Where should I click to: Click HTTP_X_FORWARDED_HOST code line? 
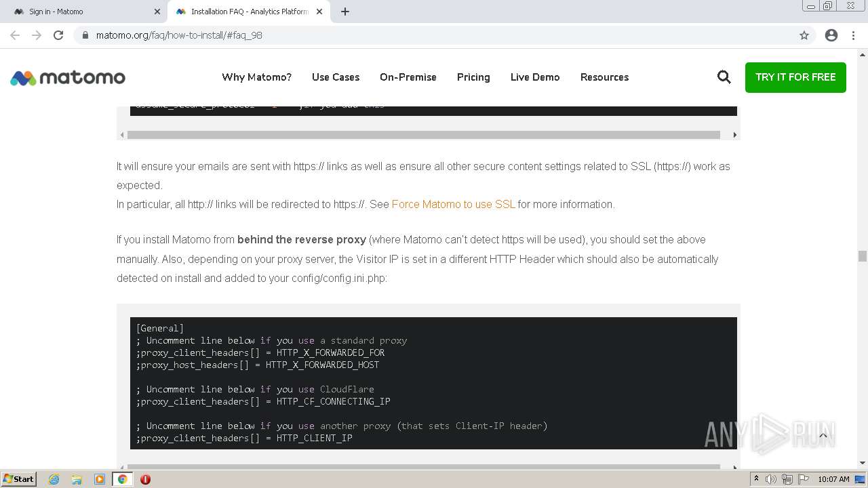[258, 365]
